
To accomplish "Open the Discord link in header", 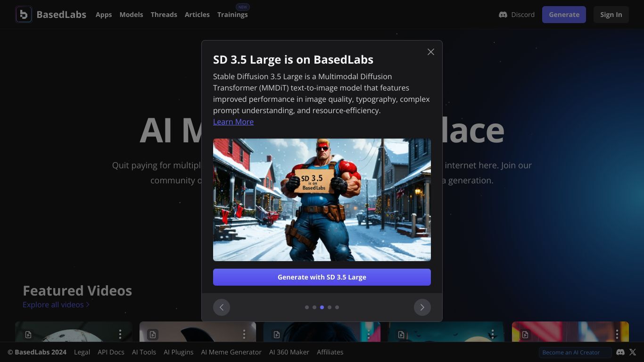I will [x=517, y=15].
